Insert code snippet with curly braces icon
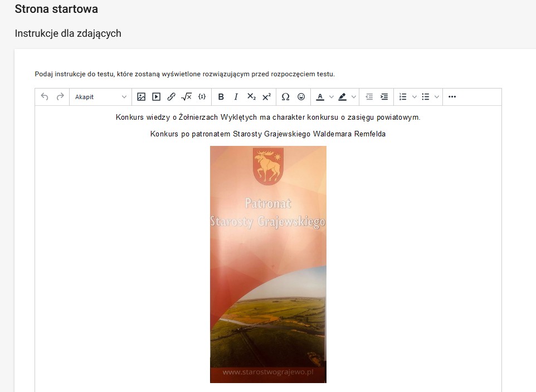 point(202,97)
